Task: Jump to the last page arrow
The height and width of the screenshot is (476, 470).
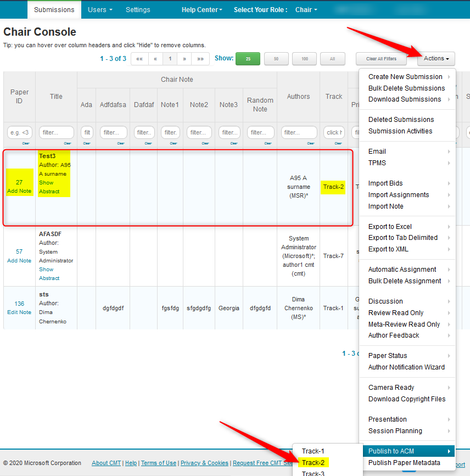Action: [200, 59]
